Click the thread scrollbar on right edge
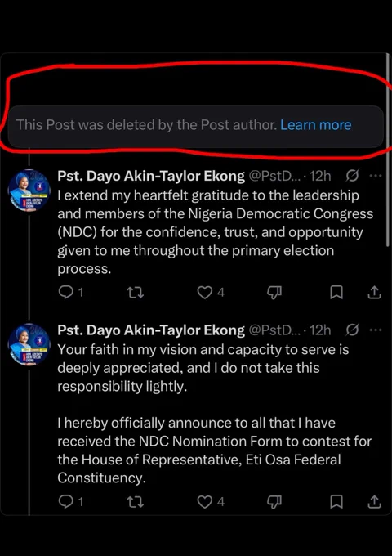The image size is (392, 556). (388, 150)
